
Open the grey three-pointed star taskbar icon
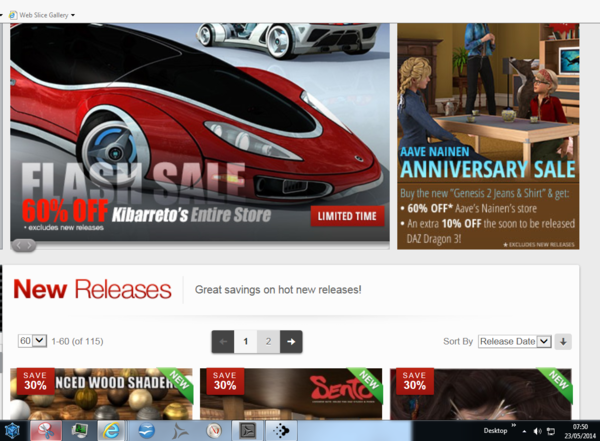(180, 431)
